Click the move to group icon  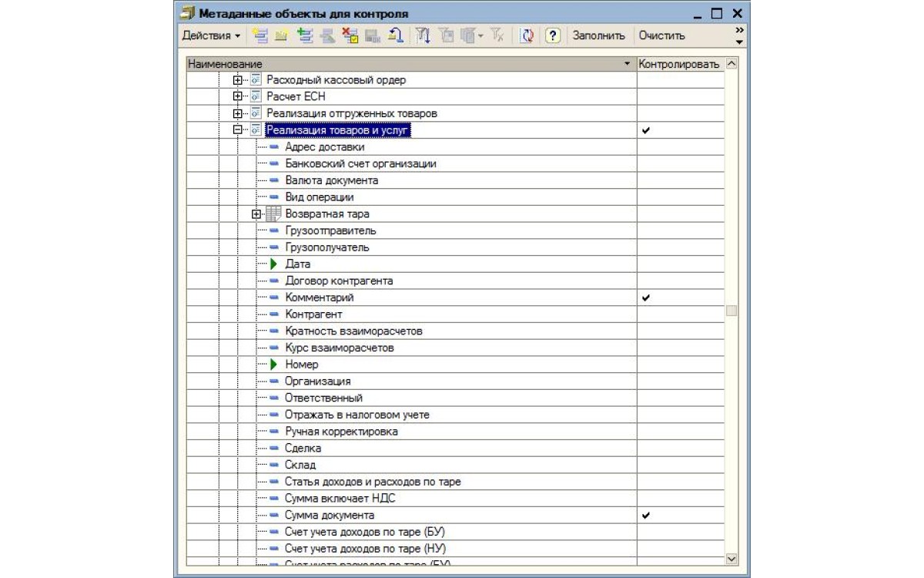click(397, 36)
